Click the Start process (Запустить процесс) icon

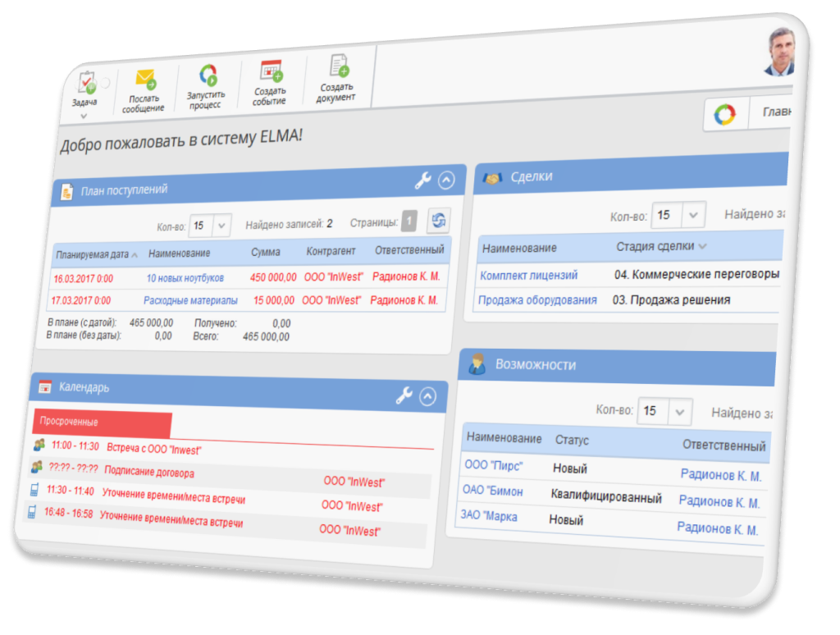208,75
